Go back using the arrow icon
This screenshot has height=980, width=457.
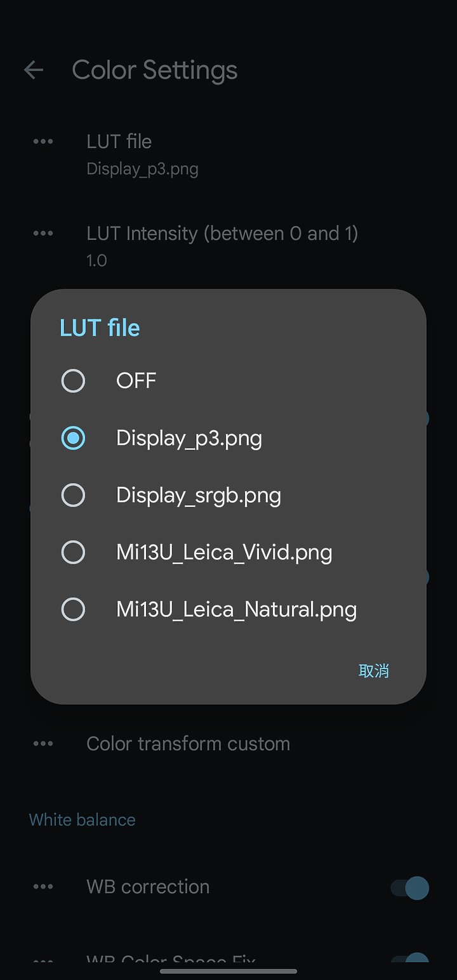(34, 70)
